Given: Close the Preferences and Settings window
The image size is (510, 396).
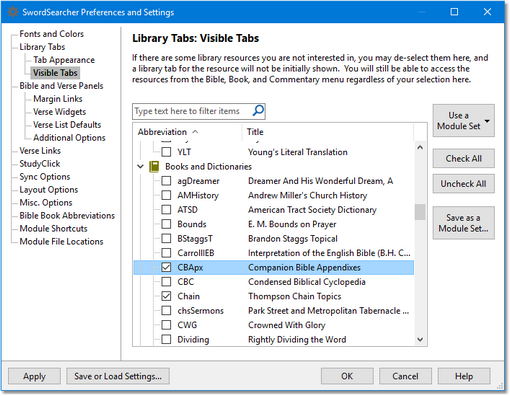Looking at the screenshot, I should [487, 12].
